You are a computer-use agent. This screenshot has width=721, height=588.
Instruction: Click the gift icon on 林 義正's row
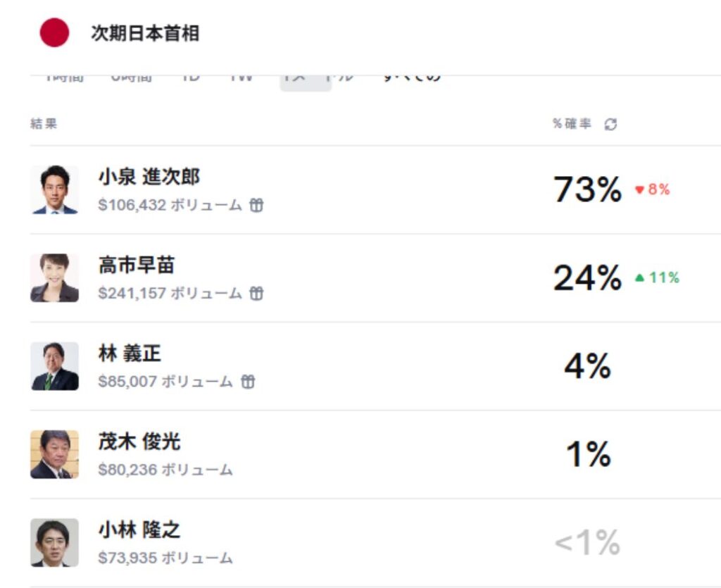pyautogui.click(x=248, y=382)
